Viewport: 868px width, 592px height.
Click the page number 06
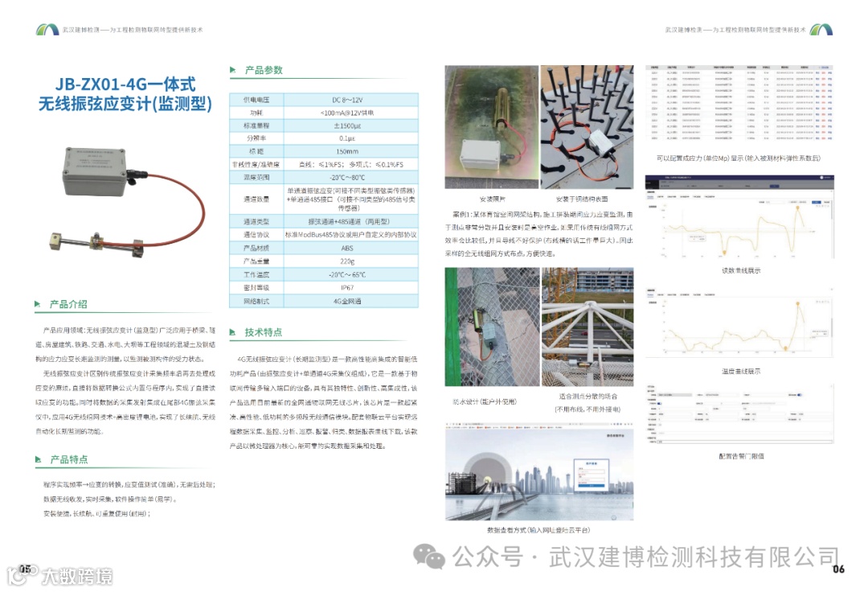click(838, 569)
